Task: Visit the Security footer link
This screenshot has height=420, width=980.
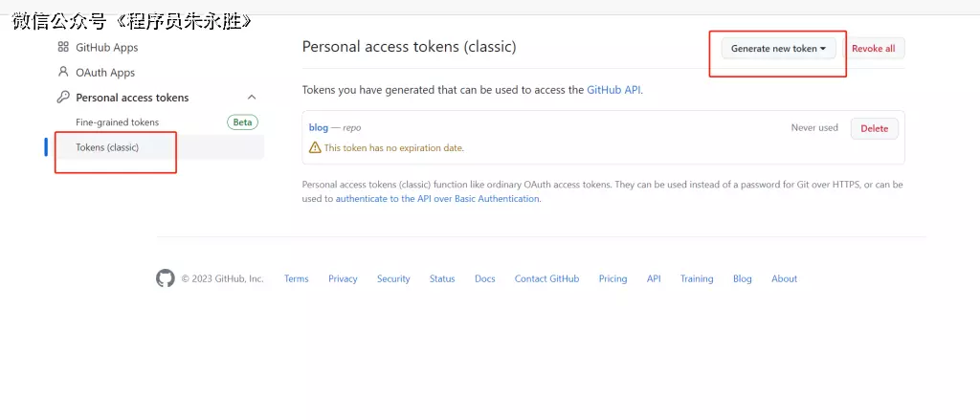Action: click(392, 278)
